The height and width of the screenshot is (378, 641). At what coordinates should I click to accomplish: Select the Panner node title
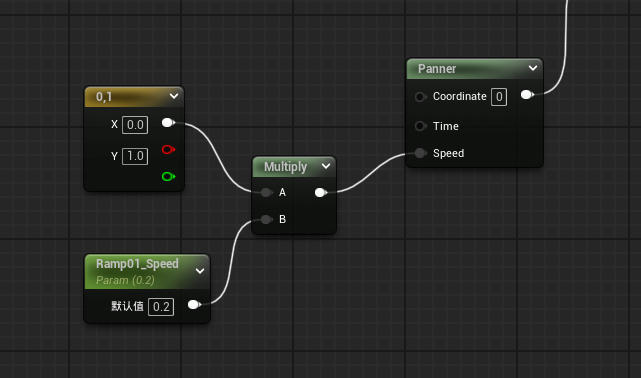(x=437, y=69)
